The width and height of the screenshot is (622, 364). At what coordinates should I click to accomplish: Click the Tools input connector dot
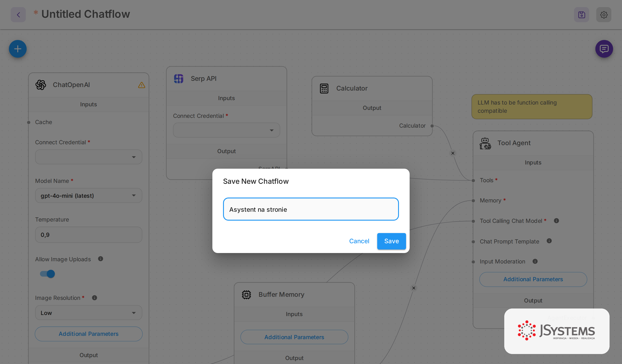click(473, 180)
